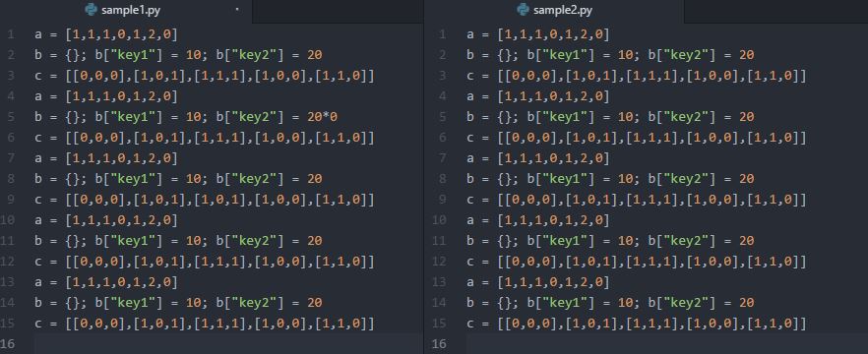Image resolution: width=868 pixels, height=354 pixels.
Task: Place cursor in line 2 code of sample1.py
Action: click(x=178, y=55)
